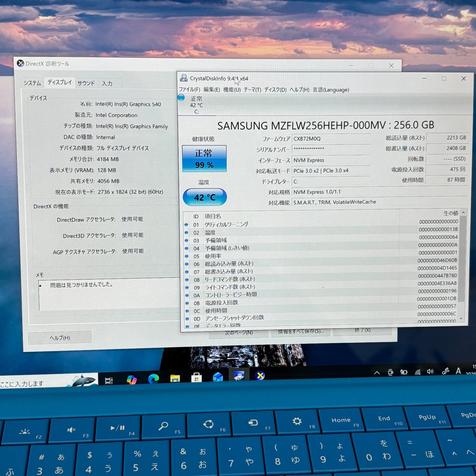This screenshot has height=476, width=476.
Task: Open the 機能(U) menu
Action: point(232,90)
